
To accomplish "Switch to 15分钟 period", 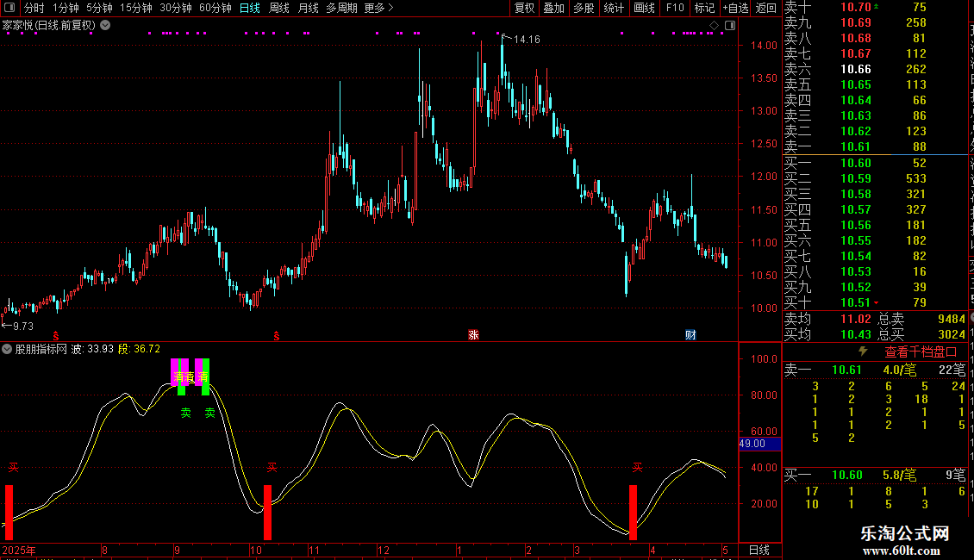I will coord(136,8).
